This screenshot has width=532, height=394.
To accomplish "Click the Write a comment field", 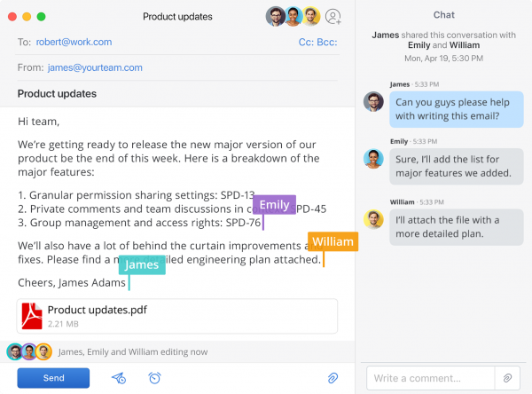I will tap(430, 379).
